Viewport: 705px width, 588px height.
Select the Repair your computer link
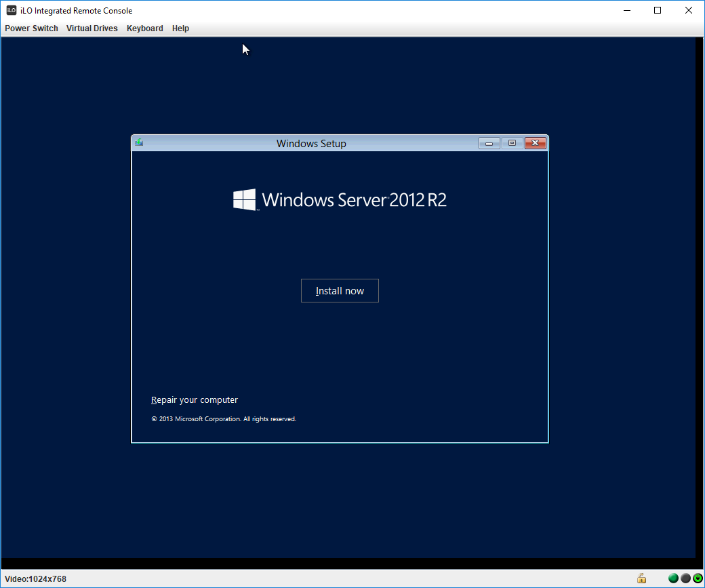(195, 400)
